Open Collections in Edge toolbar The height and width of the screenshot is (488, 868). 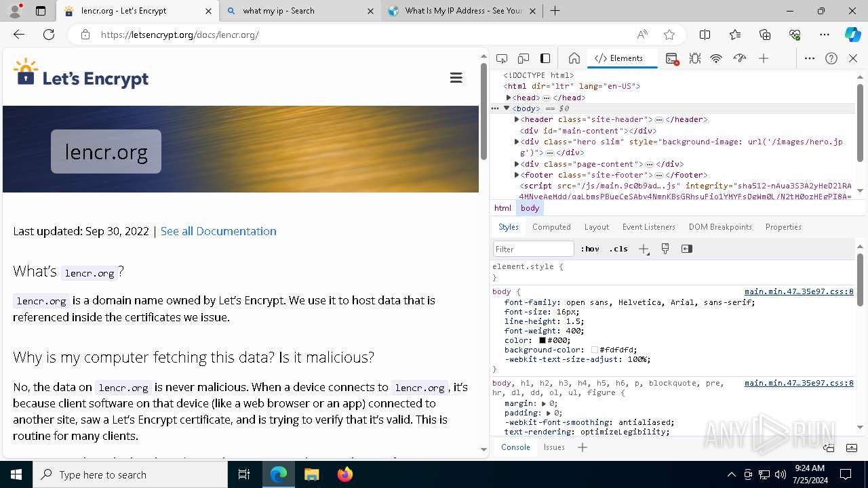pos(765,35)
